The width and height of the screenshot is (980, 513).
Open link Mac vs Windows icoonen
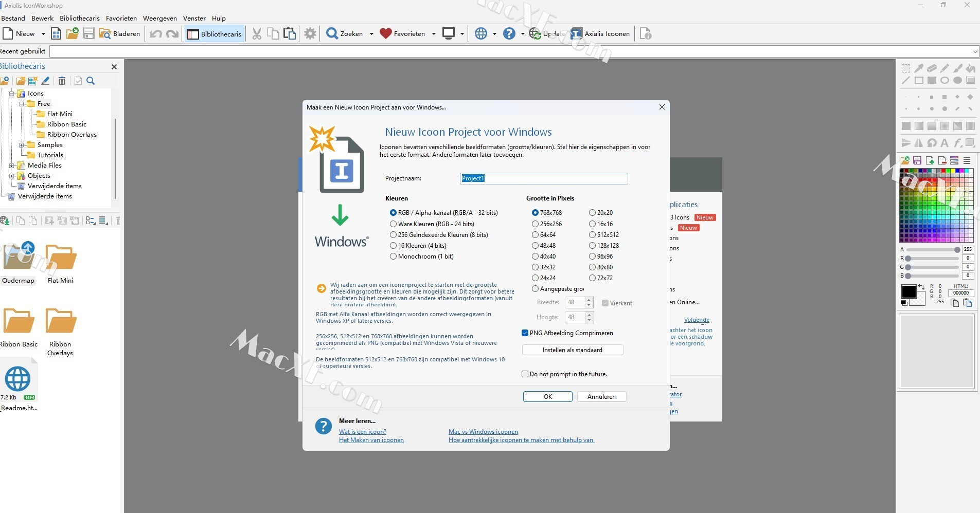(x=483, y=432)
